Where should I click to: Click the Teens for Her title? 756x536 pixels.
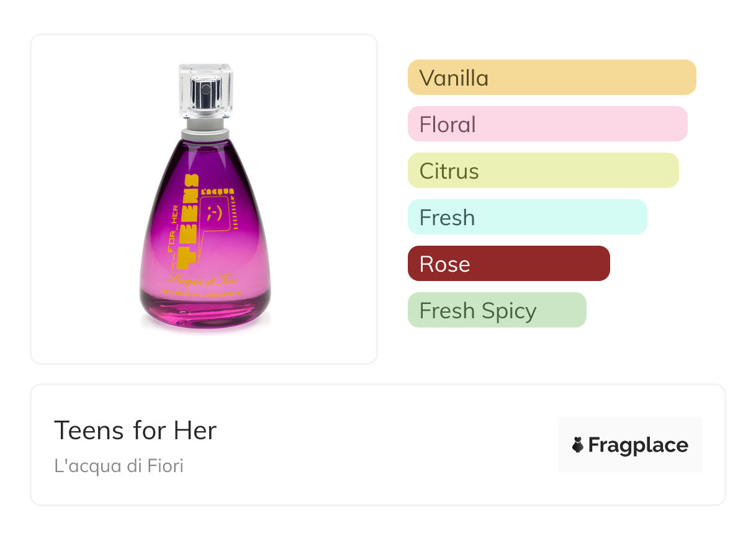(135, 431)
